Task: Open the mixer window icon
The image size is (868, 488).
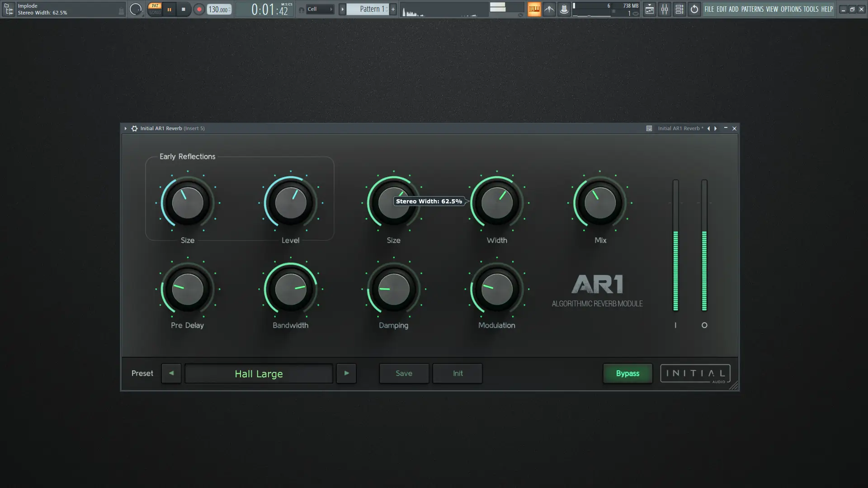Action: 665,9
